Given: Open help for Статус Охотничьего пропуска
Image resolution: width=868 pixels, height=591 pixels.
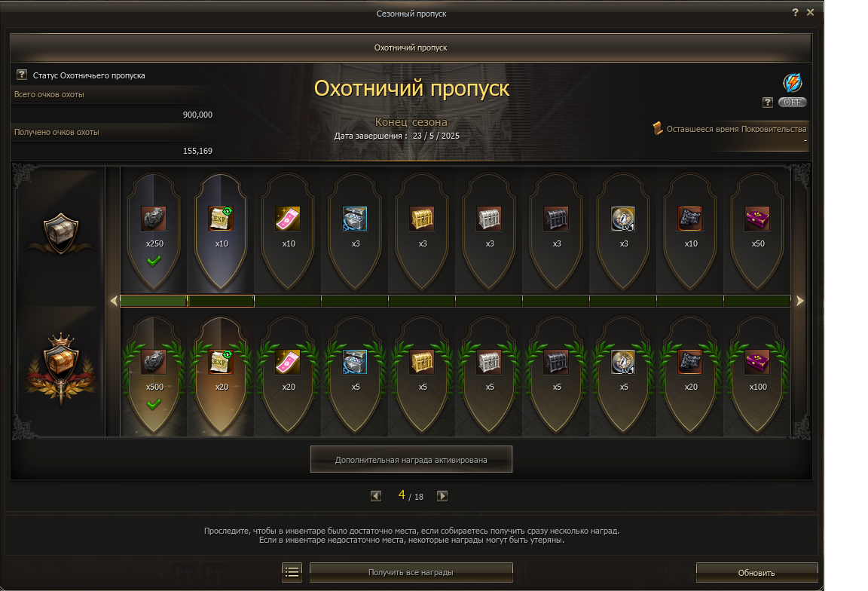Looking at the screenshot, I should click(x=22, y=75).
